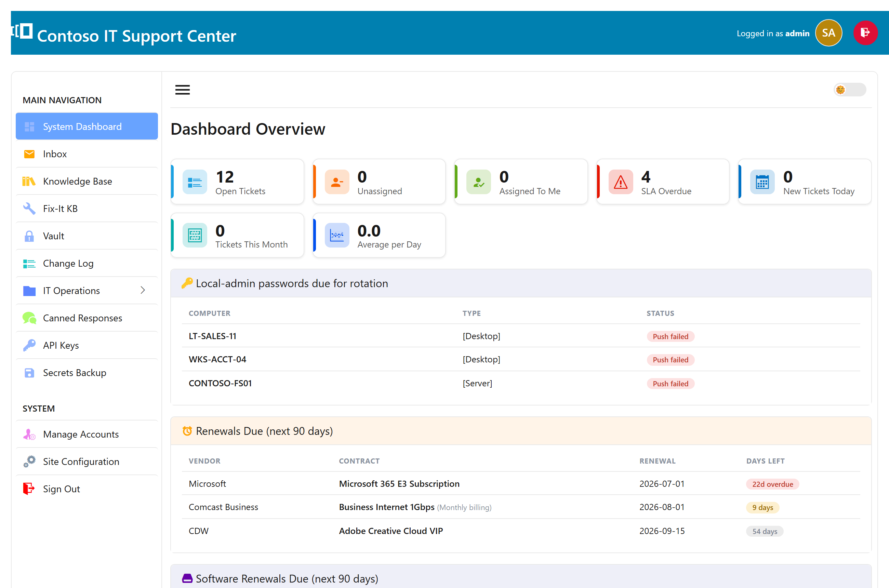Click the Site Configuration gears icon

[x=29, y=462]
